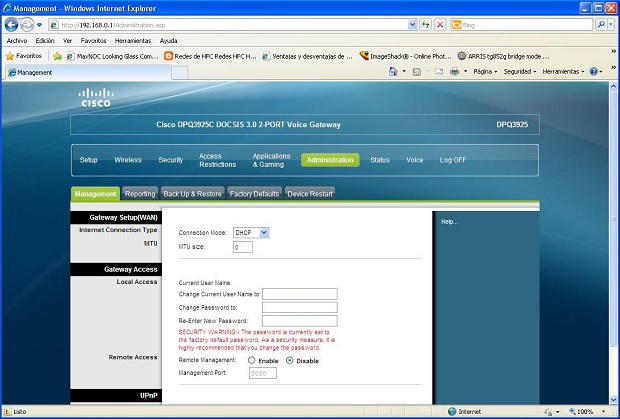Open the Herramientas menu in the menu bar
Screen dimensions: 620x419
133,41
